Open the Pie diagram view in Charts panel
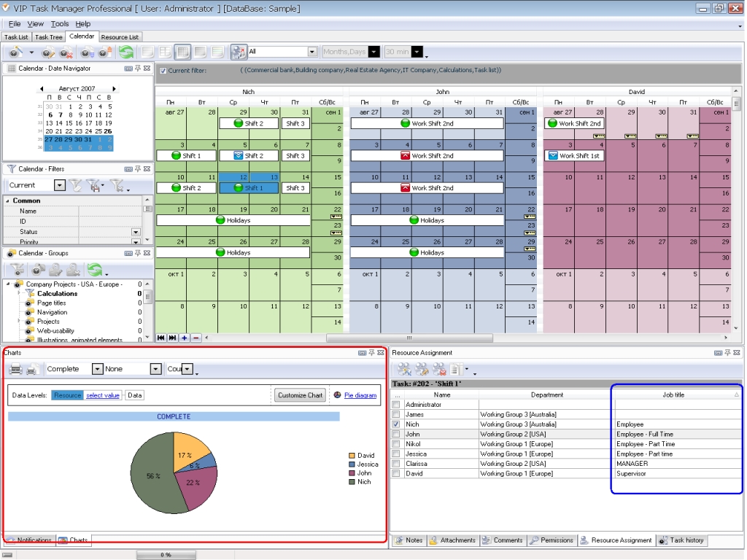Image resolution: width=747 pixels, height=560 pixels. coord(361,394)
